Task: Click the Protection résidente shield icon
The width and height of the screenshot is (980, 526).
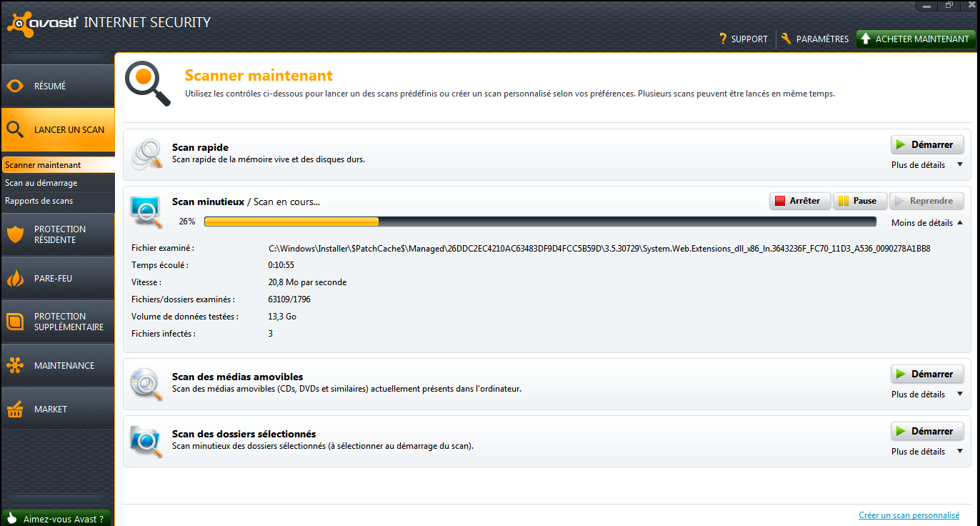Action: pos(15,234)
